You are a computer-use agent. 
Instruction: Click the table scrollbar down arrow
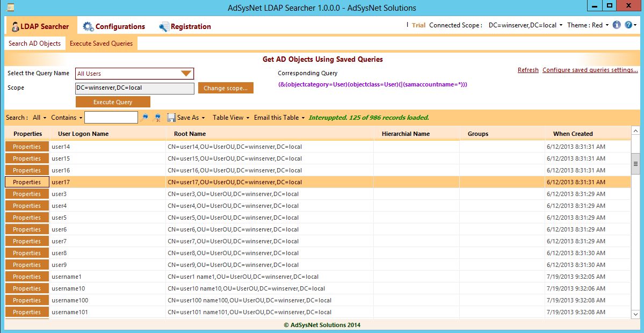635,314
